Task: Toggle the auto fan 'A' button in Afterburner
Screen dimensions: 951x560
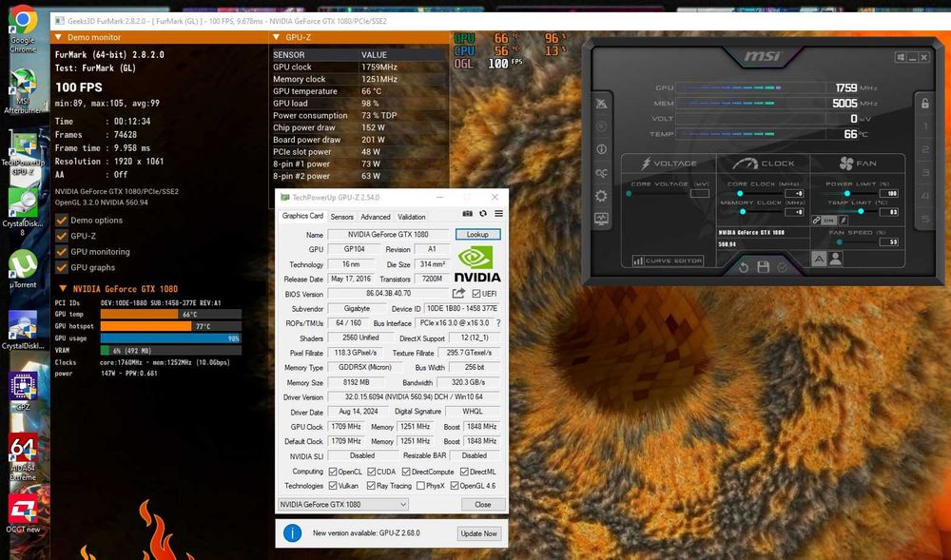Action: point(819,259)
